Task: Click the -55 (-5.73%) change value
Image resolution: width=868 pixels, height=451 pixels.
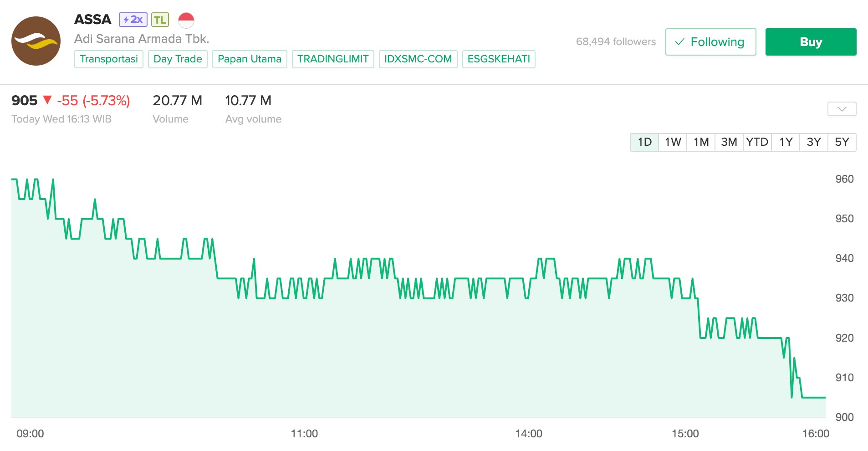Action: click(93, 100)
